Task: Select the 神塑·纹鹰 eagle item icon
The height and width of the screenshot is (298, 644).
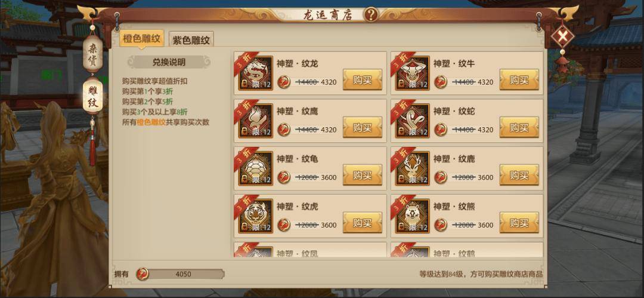Action: 255,121
